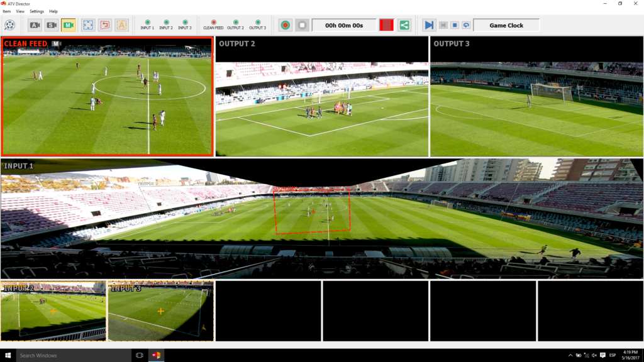Toggle the CLEAN FEED indicator in toolbar
Viewport: 644px width, 362px height.
[x=213, y=25]
